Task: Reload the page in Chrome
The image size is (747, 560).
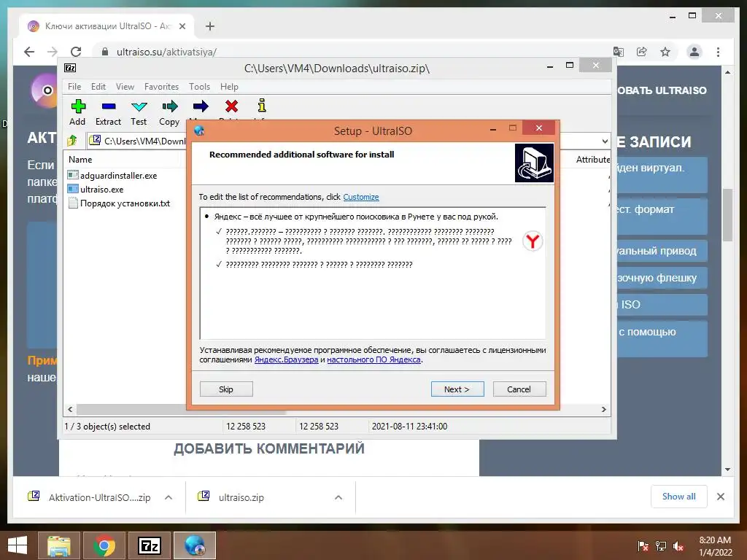Action: (76, 52)
